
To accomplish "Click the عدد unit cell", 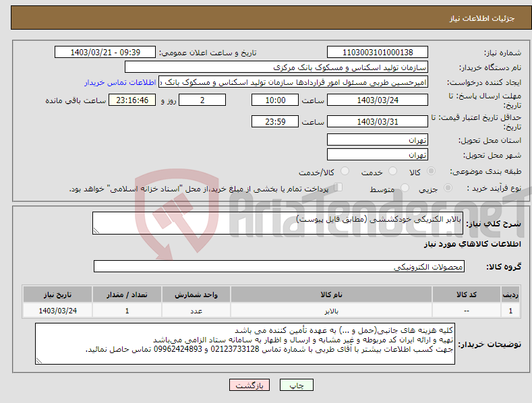I will coord(196,311).
